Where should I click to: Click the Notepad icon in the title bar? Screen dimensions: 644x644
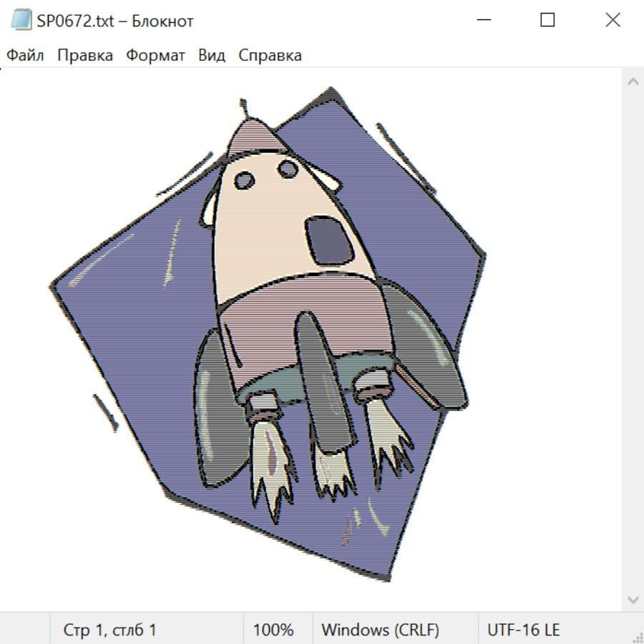pos(21,21)
